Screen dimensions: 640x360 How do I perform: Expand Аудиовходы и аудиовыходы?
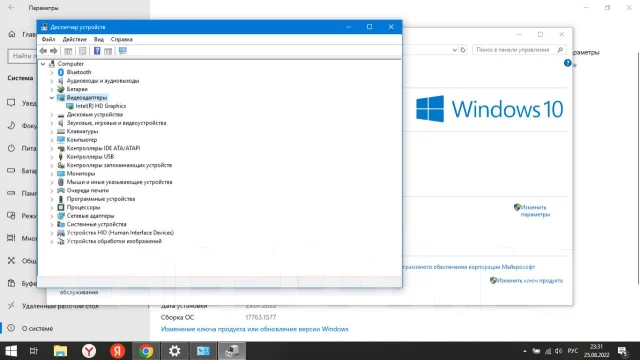pyautogui.click(x=51, y=81)
